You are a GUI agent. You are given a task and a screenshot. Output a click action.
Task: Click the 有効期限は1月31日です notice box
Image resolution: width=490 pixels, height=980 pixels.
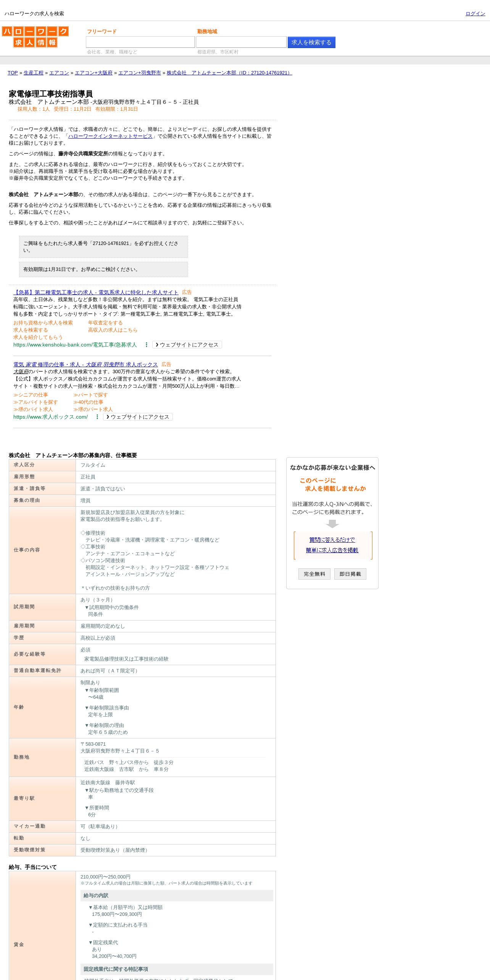[x=103, y=269]
